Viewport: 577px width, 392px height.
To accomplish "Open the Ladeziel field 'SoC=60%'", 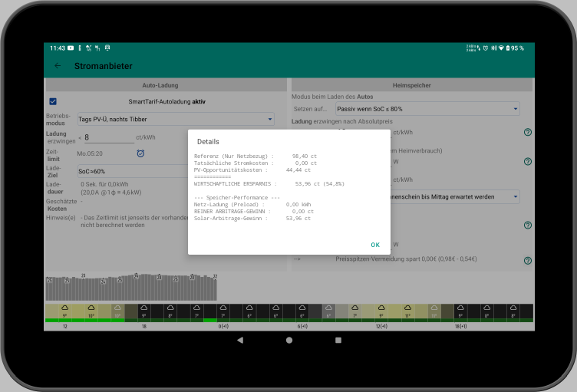I will coord(133,171).
